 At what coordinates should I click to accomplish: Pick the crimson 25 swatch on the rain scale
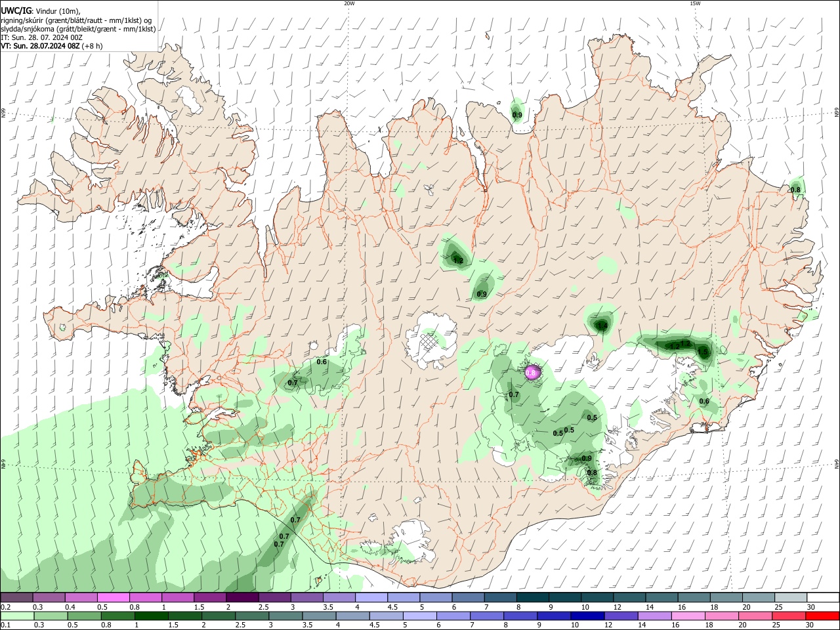(x=789, y=616)
